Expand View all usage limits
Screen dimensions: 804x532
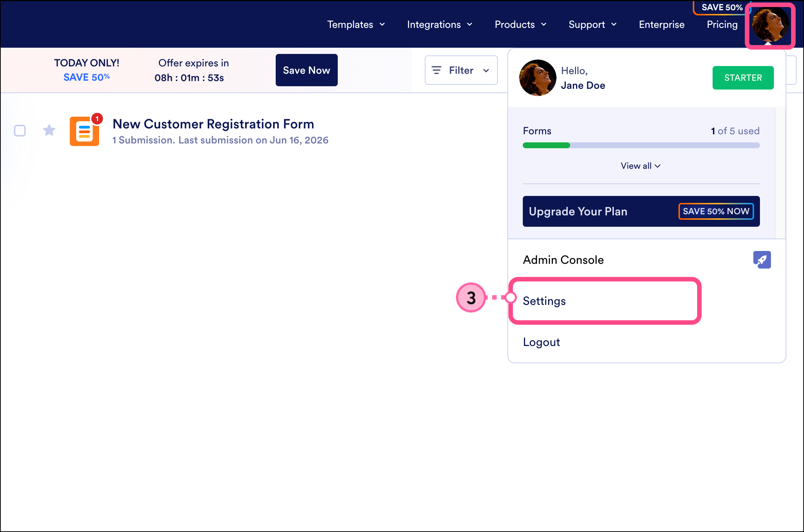click(x=641, y=166)
